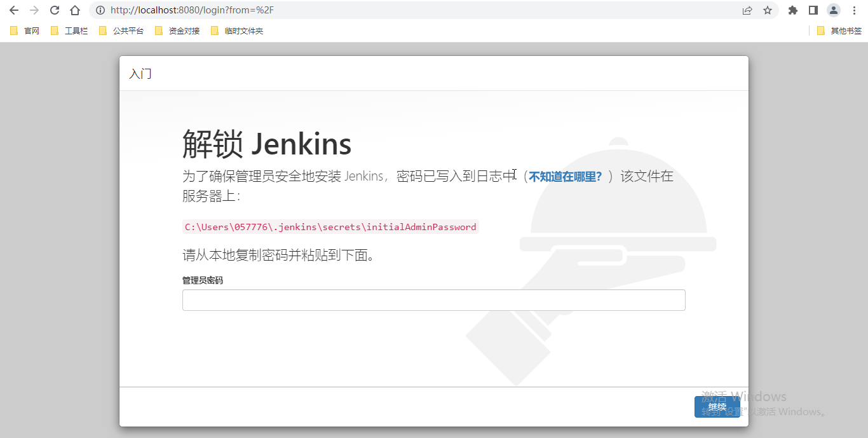Click the home icon to go home

pyautogui.click(x=76, y=10)
